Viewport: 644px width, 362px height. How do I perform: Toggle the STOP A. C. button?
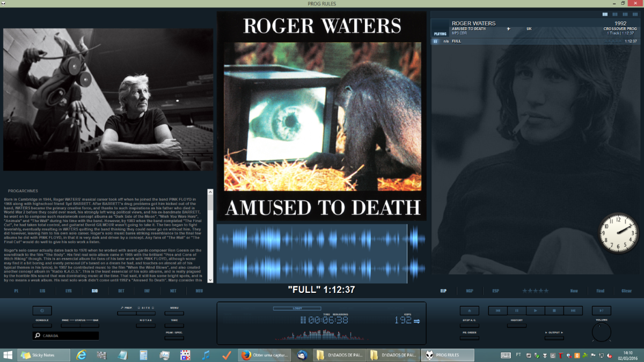tap(470, 325)
